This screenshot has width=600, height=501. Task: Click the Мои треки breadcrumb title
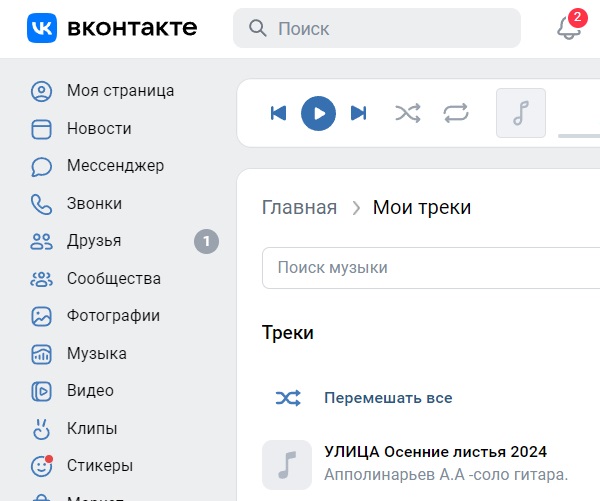(x=422, y=208)
